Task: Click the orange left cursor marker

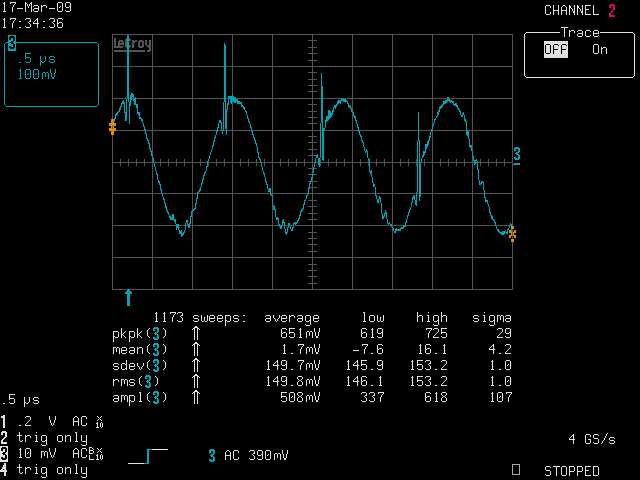Action: [113, 127]
